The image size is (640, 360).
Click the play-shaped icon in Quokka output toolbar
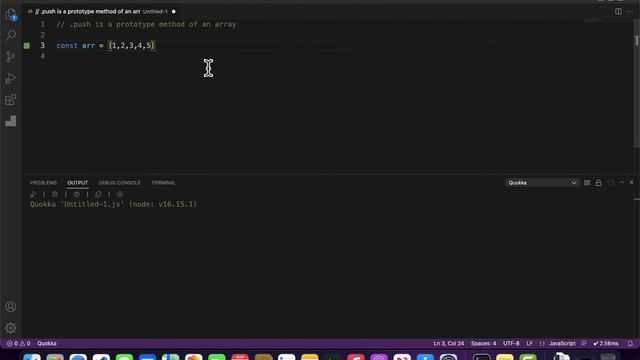click(33, 194)
